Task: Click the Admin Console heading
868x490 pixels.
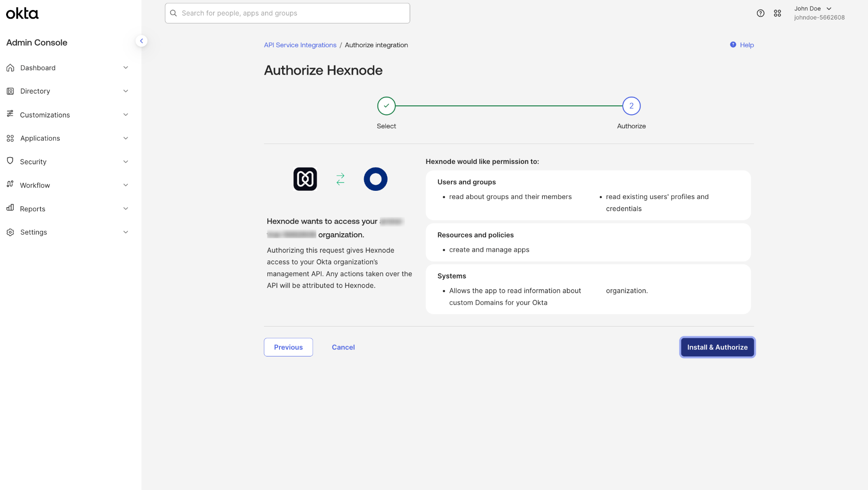Action: 37,42
